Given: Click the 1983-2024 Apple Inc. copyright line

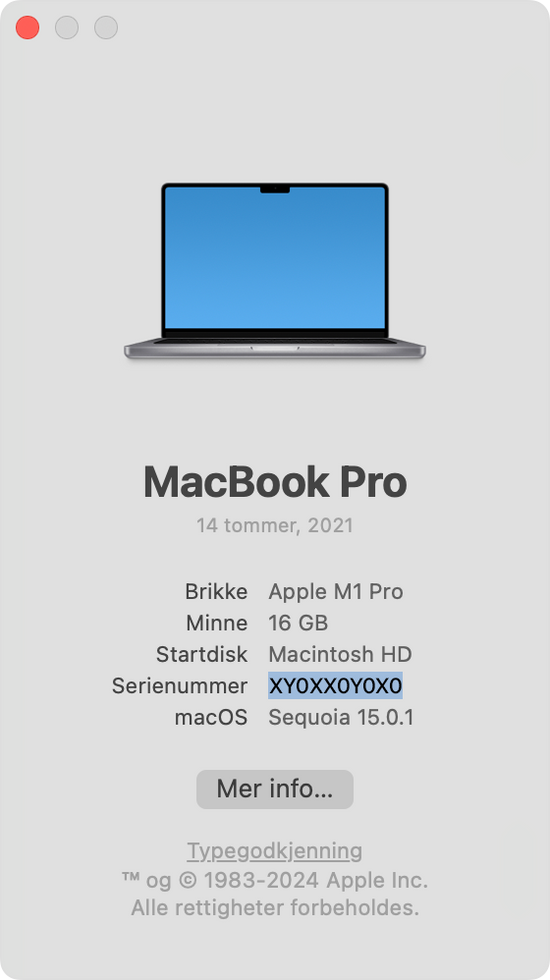Looking at the screenshot, I should [275, 880].
